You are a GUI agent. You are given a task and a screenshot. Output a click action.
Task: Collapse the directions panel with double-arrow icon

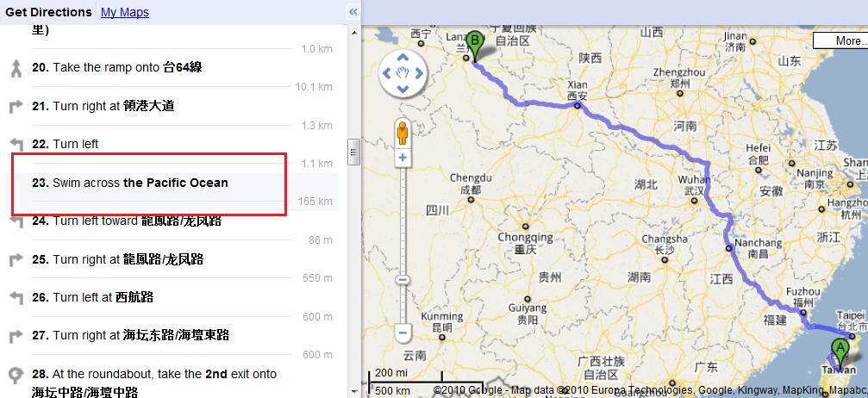(353, 11)
